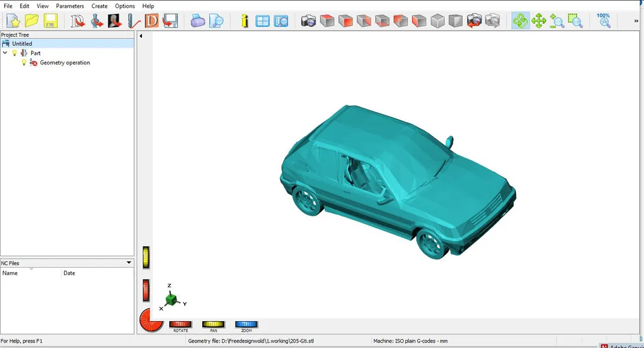Screen dimensions: 644x348
Task: Activate the green mouse-rotate tool
Action: click(521, 20)
